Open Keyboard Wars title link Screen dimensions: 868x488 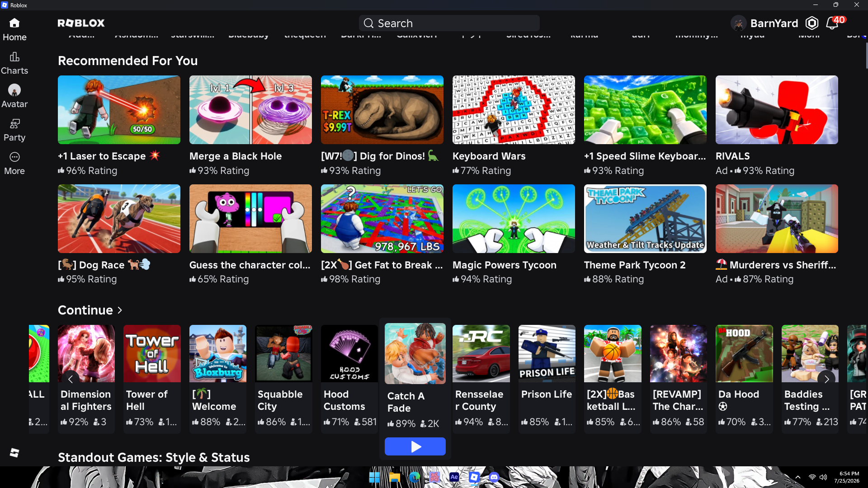coord(489,156)
